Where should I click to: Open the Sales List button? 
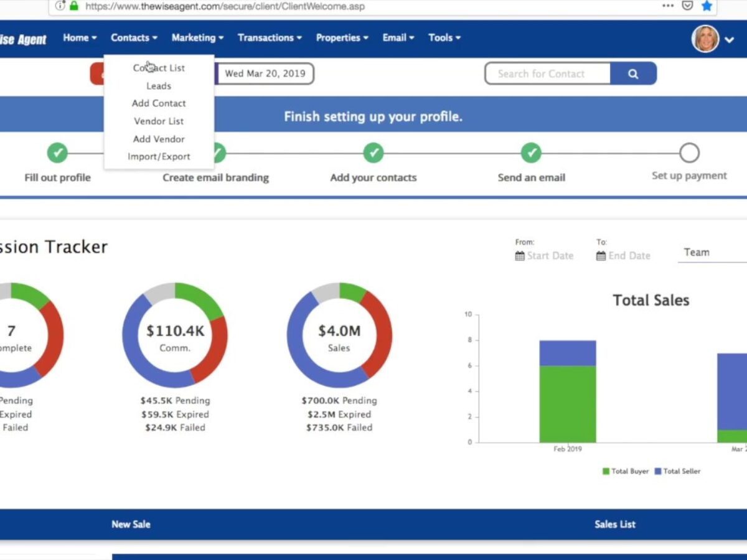click(615, 525)
